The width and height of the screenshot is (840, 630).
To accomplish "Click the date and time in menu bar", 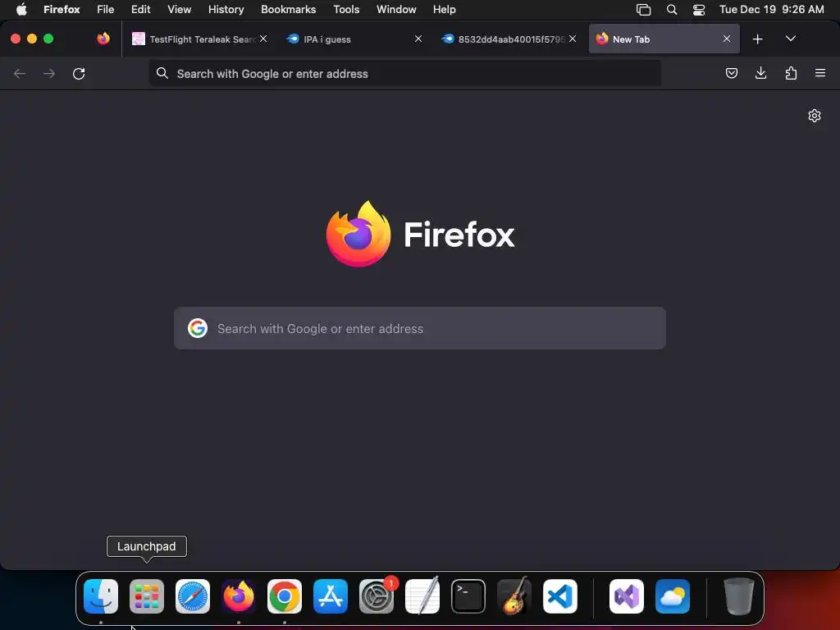I will [771, 9].
